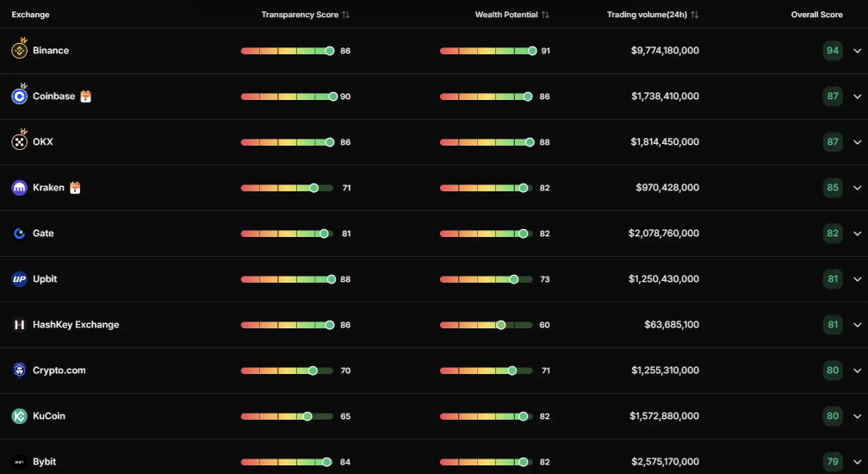The width and height of the screenshot is (868, 474).
Task: Click the Bybit logo icon
Action: click(x=19, y=462)
